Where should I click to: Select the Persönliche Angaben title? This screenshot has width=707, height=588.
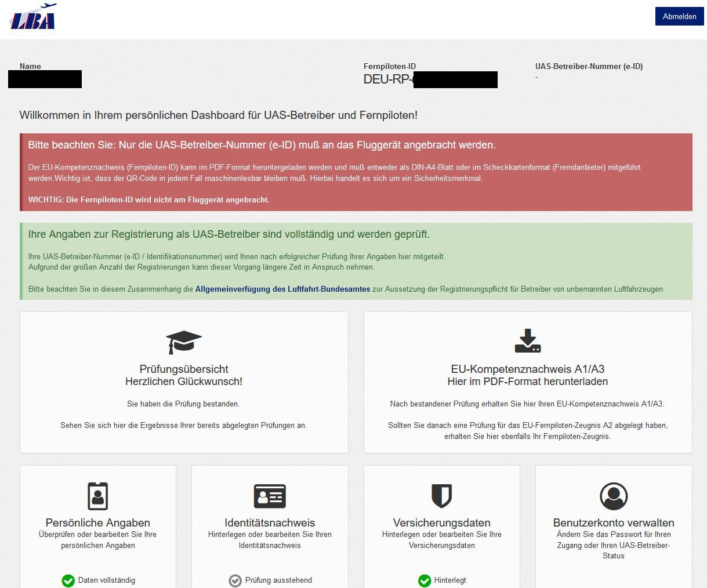(98, 522)
